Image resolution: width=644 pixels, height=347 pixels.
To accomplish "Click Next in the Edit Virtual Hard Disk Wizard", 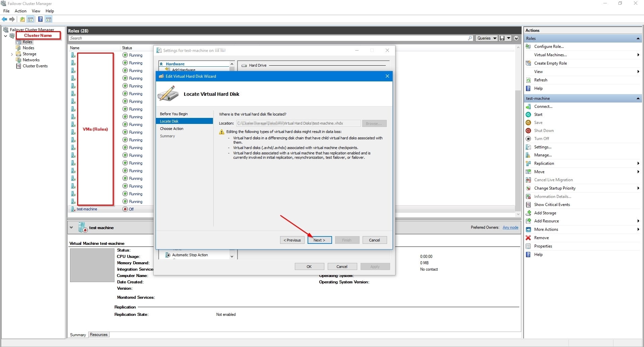I will point(319,240).
